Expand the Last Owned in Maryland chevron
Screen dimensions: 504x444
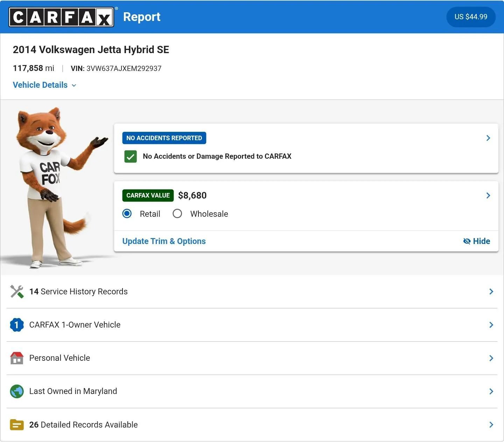point(491,391)
